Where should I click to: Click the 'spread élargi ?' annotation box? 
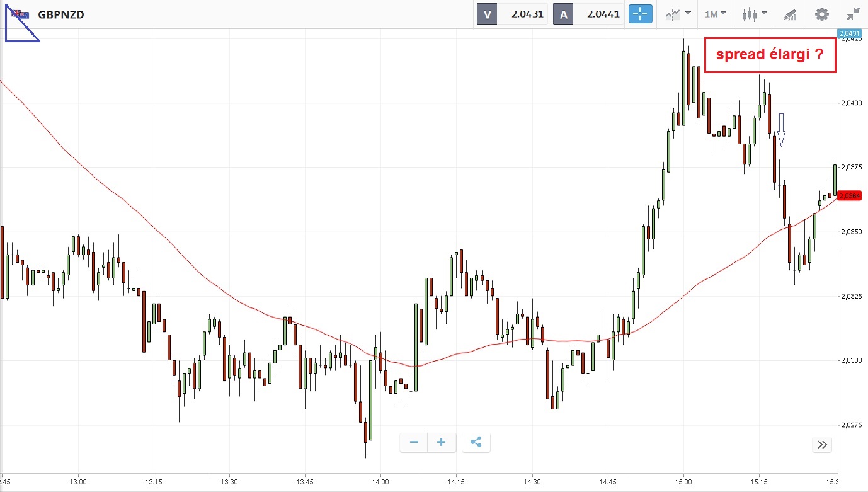pyautogui.click(x=770, y=55)
